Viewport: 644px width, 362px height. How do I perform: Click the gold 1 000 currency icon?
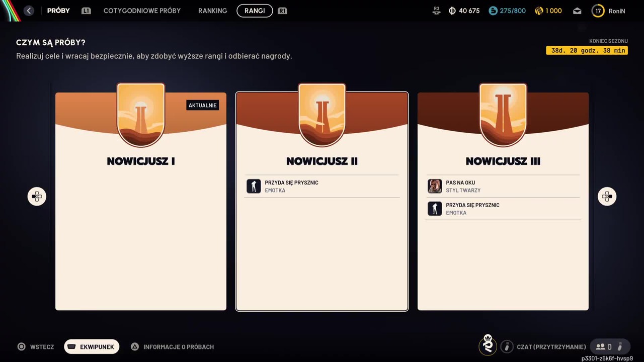click(x=538, y=11)
